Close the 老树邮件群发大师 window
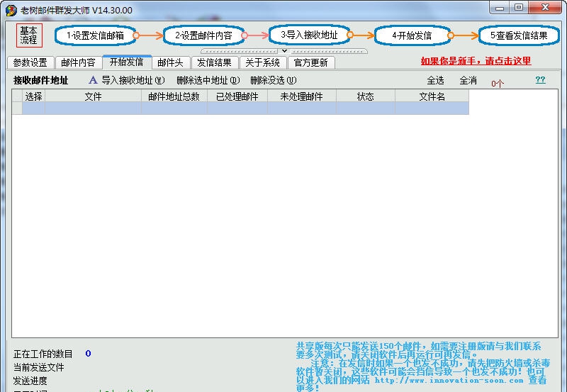Screen dimensions: 567x392 click(545, 8)
